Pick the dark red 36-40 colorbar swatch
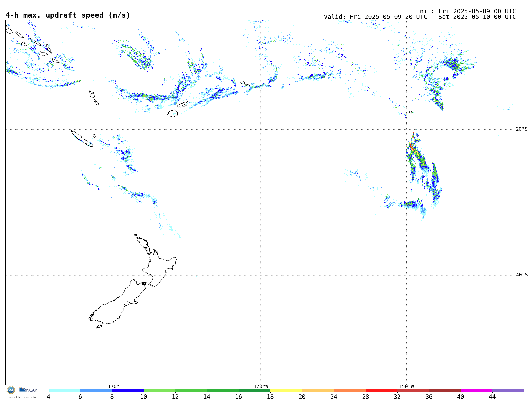Image resolution: width=532 pixels, height=400 pixels. click(x=445, y=391)
